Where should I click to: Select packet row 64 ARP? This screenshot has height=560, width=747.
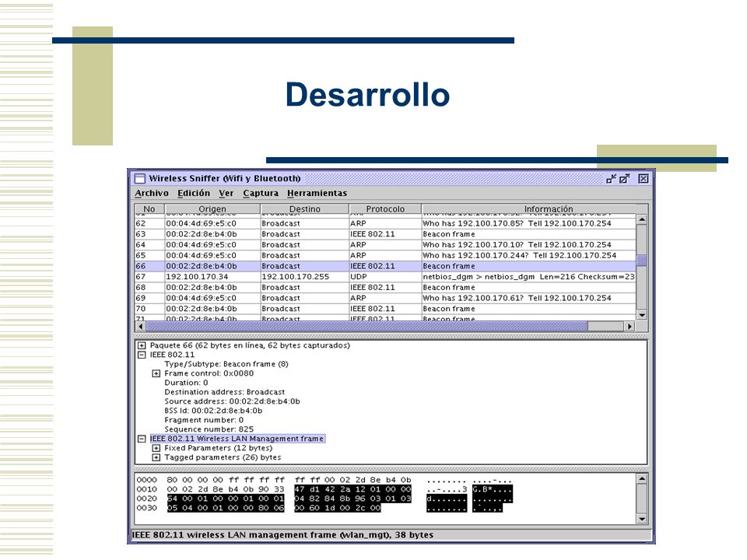pos(385,245)
